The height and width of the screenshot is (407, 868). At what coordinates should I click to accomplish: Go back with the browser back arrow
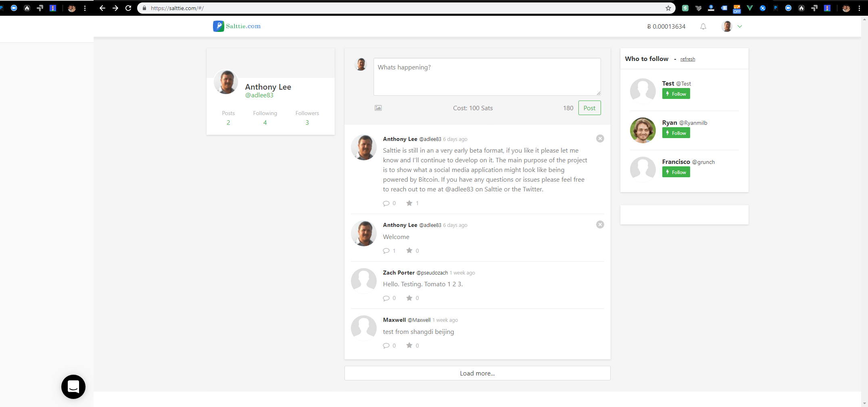click(102, 8)
